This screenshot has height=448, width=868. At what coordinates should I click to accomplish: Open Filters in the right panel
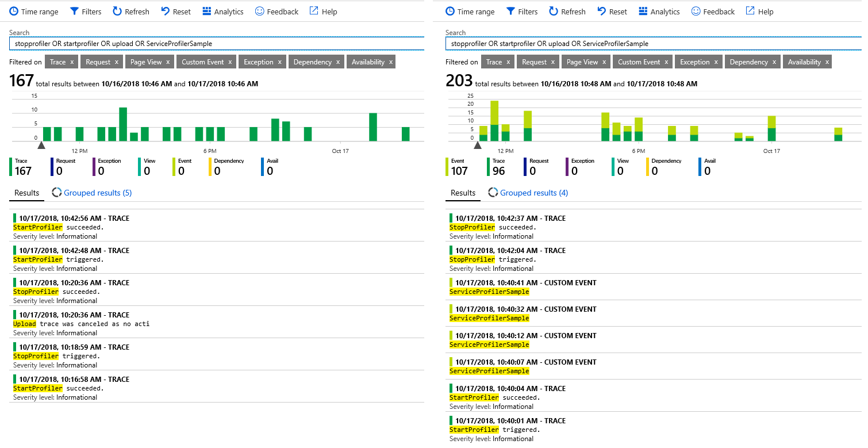(x=521, y=12)
